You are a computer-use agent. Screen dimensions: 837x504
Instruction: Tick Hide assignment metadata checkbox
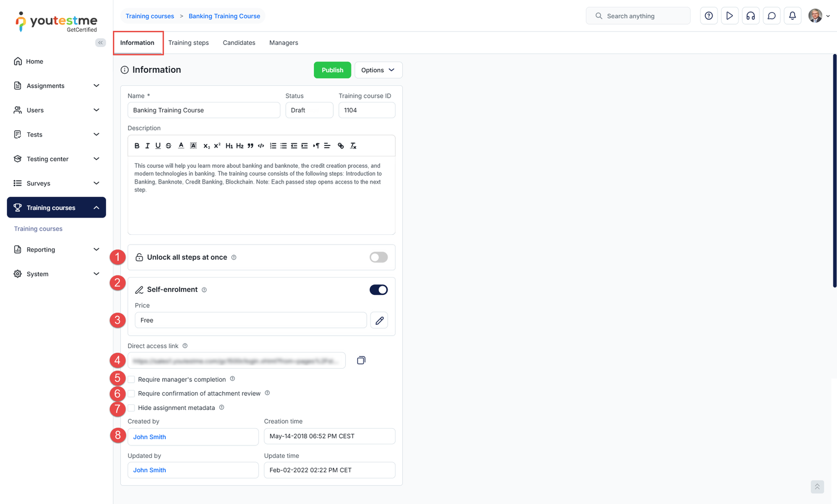[132, 408]
